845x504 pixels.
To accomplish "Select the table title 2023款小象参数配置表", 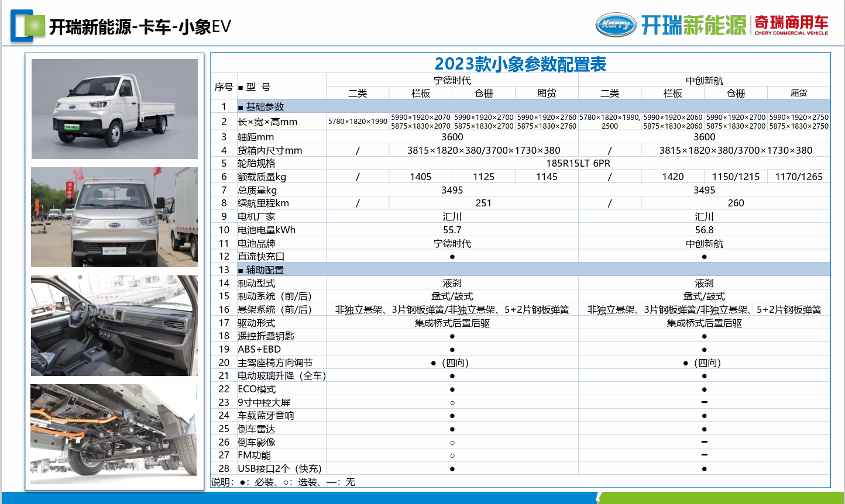I will pyautogui.click(x=520, y=64).
